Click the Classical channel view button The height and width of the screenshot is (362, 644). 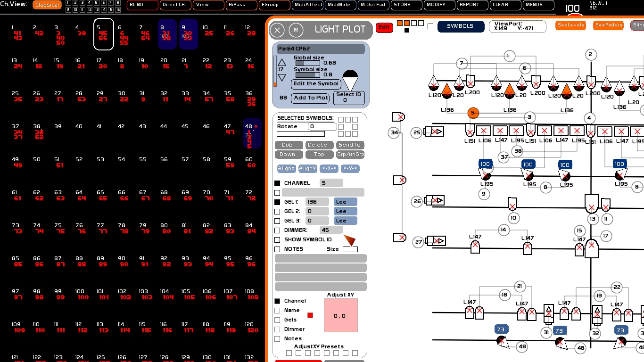pos(47,5)
